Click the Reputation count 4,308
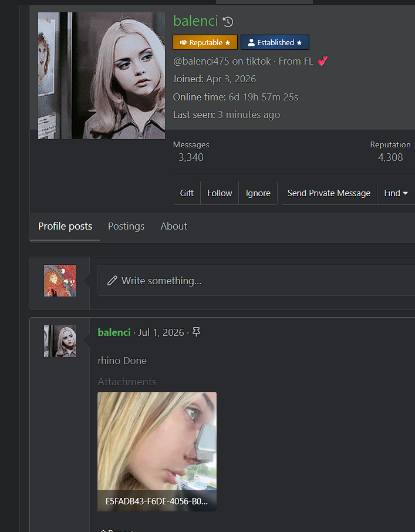415x532 pixels. [390, 157]
